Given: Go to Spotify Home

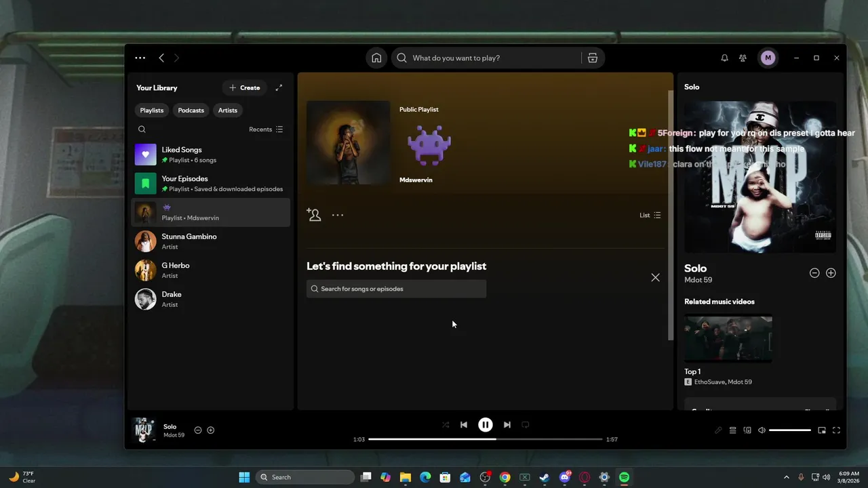Looking at the screenshot, I should [x=376, y=58].
